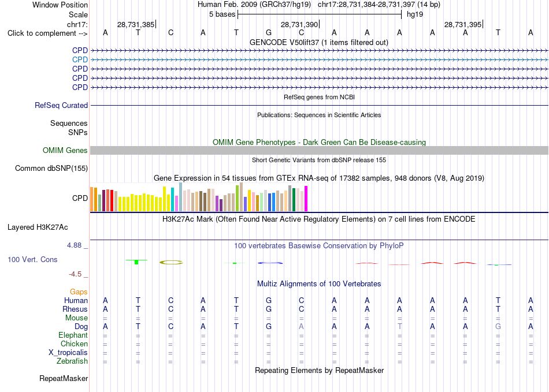The image size is (549, 392).
Task: Click the magenta bar in GTEx expression chart
Action: (306, 199)
